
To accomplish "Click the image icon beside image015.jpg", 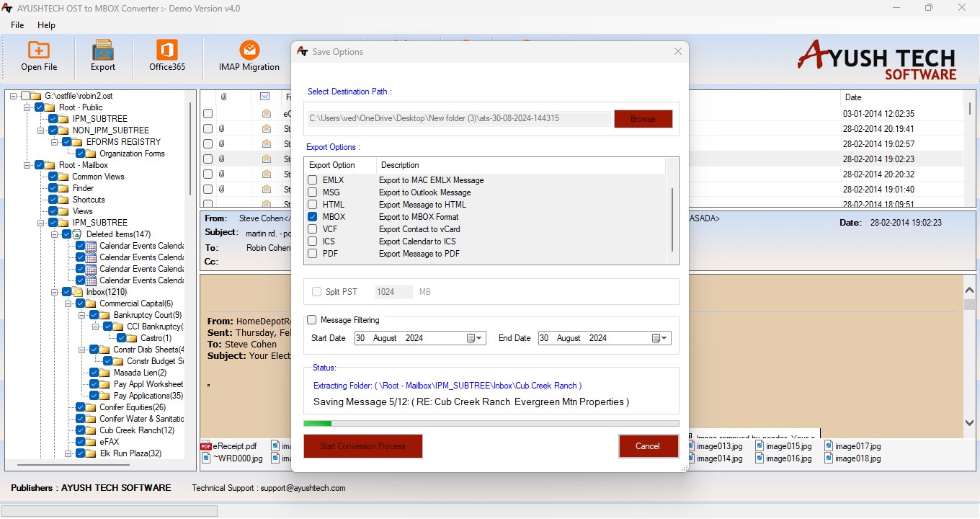I will (x=759, y=446).
